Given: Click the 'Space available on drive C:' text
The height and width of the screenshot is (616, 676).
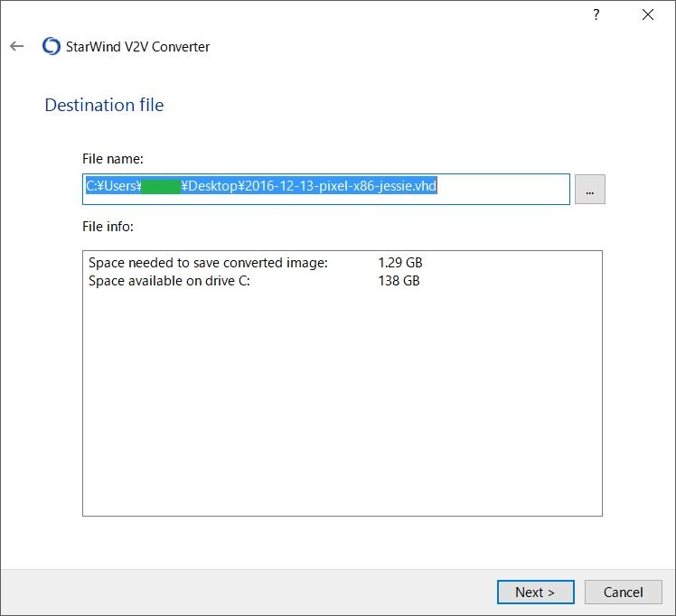Looking at the screenshot, I should pyautogui.click(x=169, y=281).
